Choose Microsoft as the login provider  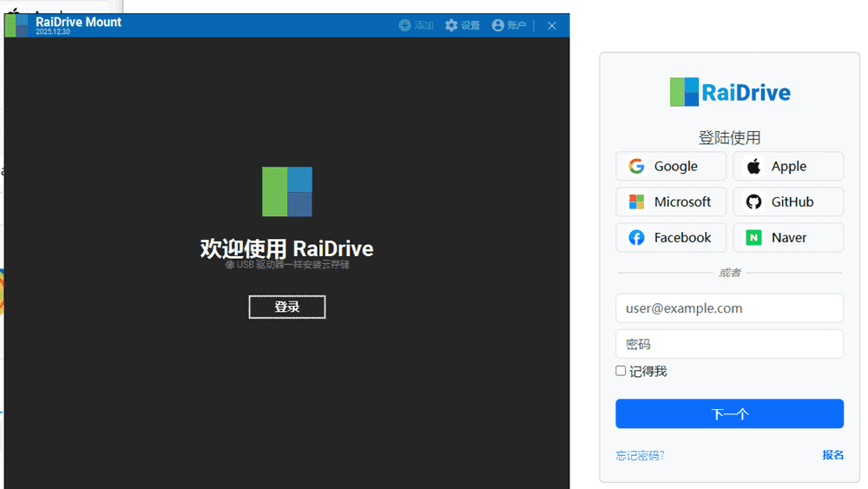pos(671,202)
